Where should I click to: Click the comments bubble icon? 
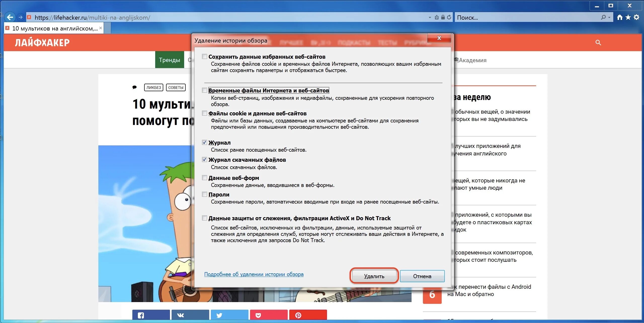135,87
